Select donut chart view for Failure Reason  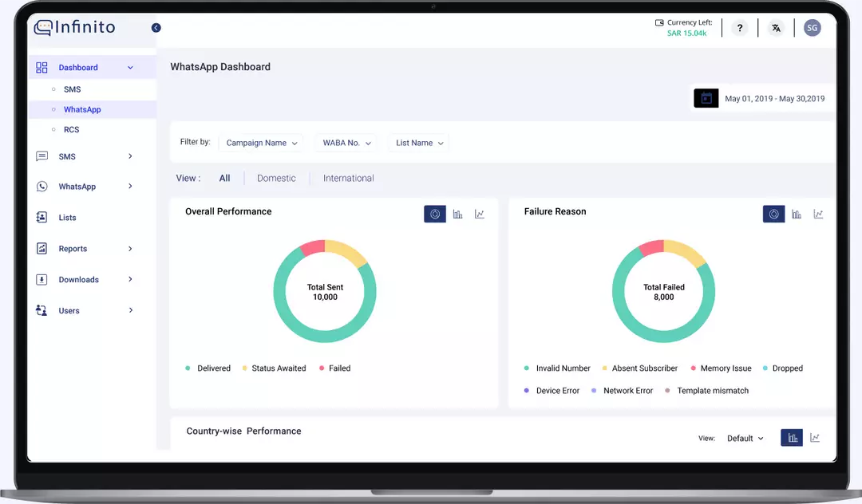773,214
